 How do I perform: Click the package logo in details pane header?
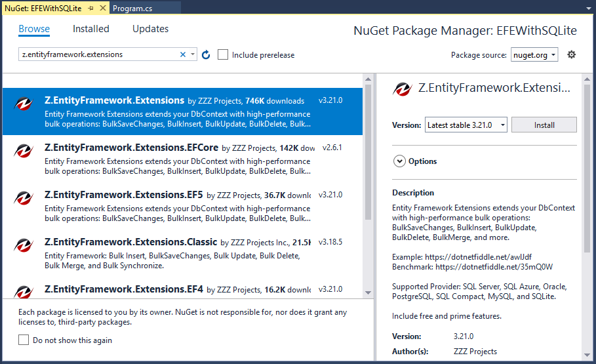403,89
